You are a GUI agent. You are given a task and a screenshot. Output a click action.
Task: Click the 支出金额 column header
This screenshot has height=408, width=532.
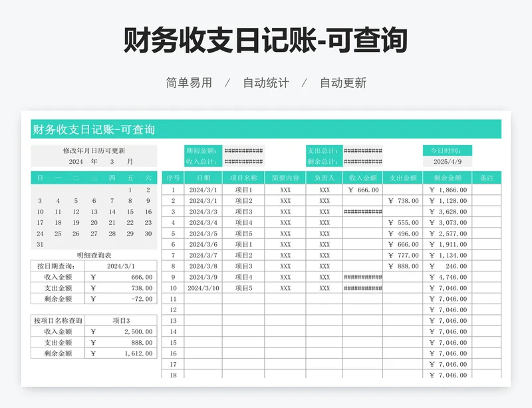403,178
